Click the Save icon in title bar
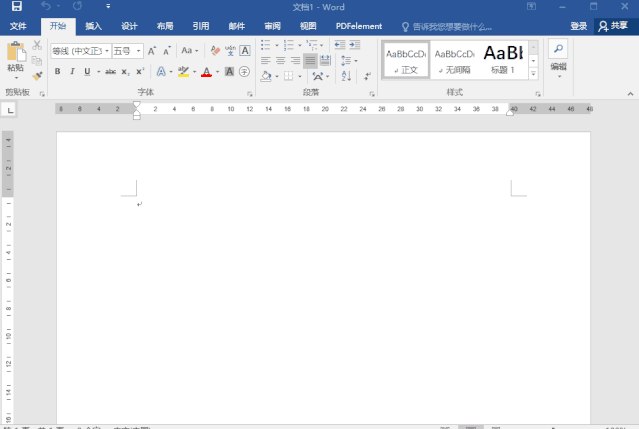The width and height of the screenshot is (639, 429). click(x=17, y=7)
